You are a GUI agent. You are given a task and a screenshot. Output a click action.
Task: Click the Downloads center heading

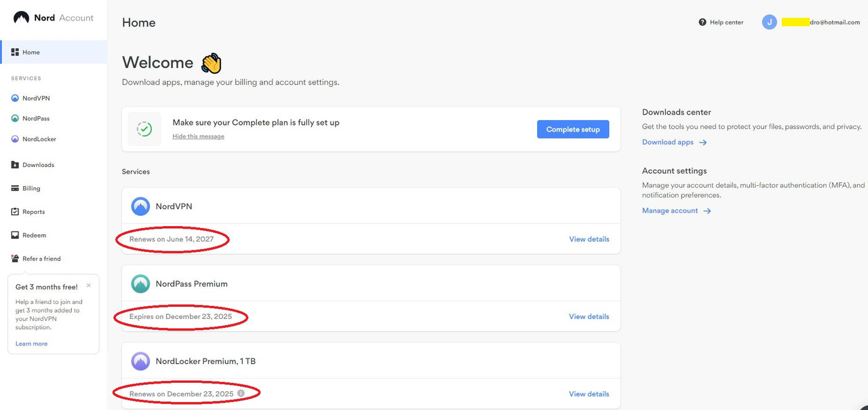676,112
